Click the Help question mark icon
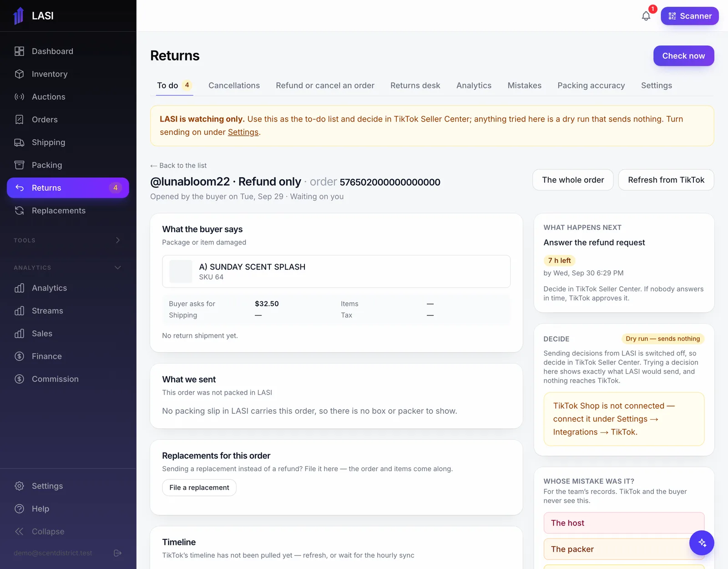 click(19, 509)
